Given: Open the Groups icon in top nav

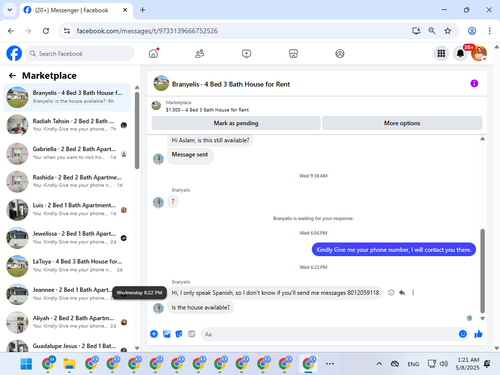Looking at the screenshot, I should coord(340,53).
